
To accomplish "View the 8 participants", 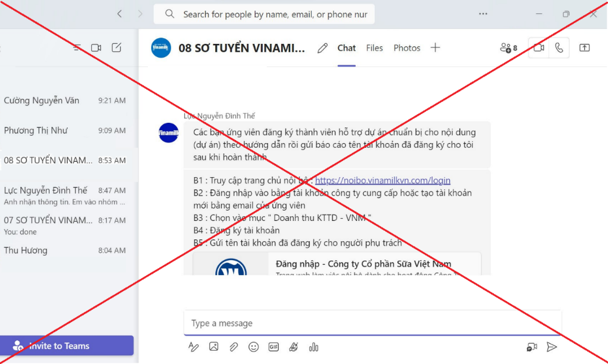I will 508,48.
